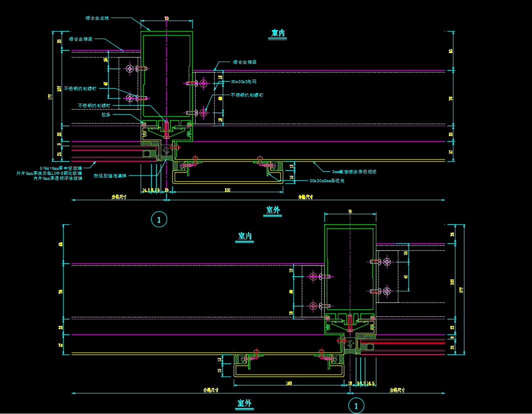
Task: Click the 胶条 leader label
Action: pyautogui.click(x=106, y=115)
